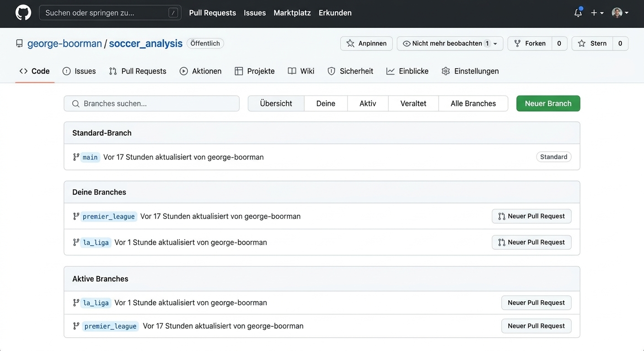Select the Alle Branches tab
The width and height of the screenshot is (644, 351).
coord(473,103)
